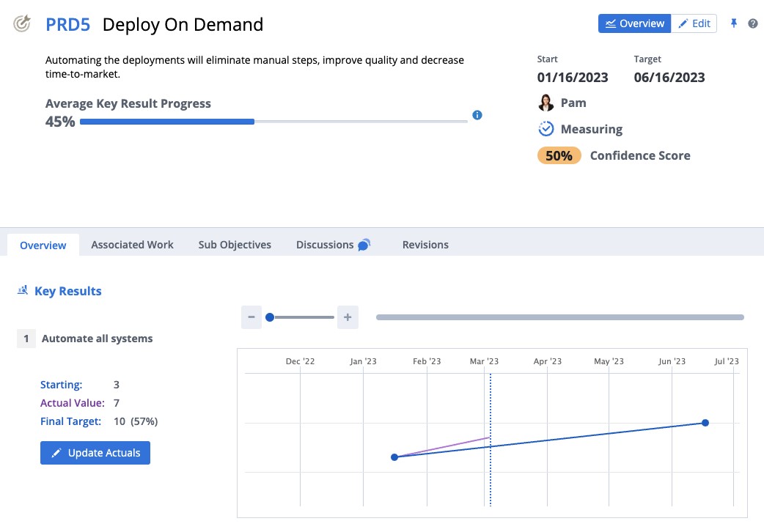Click the chart zoom slider handle
The image size is (764, 532).
click(x=270, y=317)
